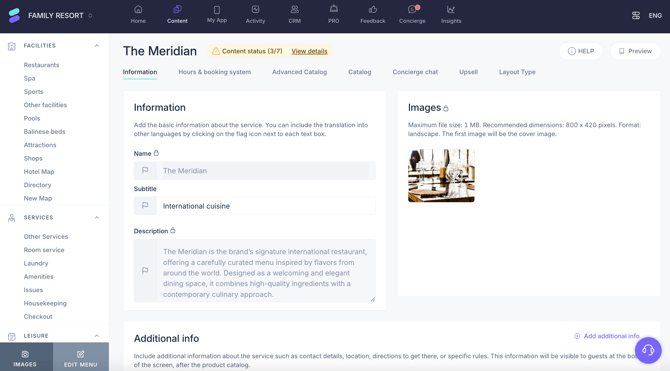Open the Insights chart icon
This screenshot has width=670, height=371.
click(x=451, y=9)
